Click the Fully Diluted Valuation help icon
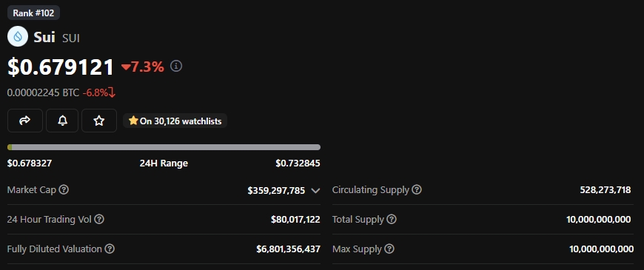Viewport: 644px width, 270px height. pyautogui.click(x=110, y=249)
